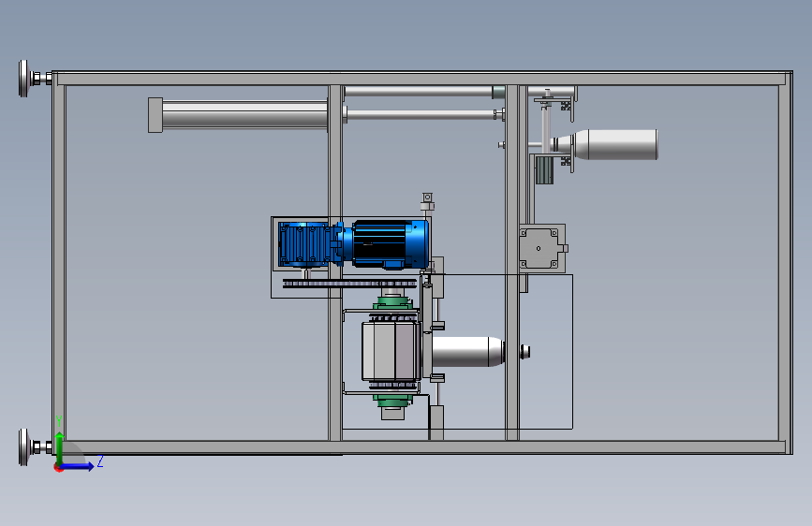Select the gray rotary block left of bottle
Viewport: 812px width, 526px height.
[391, 352]
